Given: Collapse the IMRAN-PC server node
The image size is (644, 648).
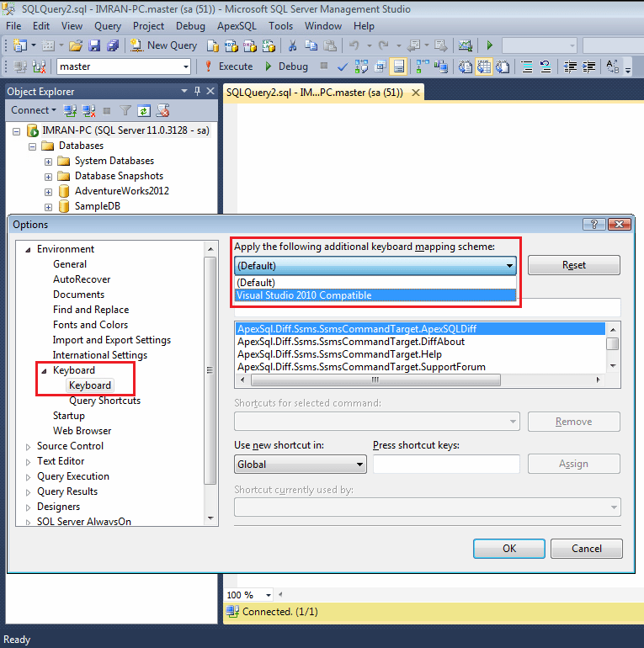Looking at the screenshot, I should pyautogui.click(x=17, y=131).
